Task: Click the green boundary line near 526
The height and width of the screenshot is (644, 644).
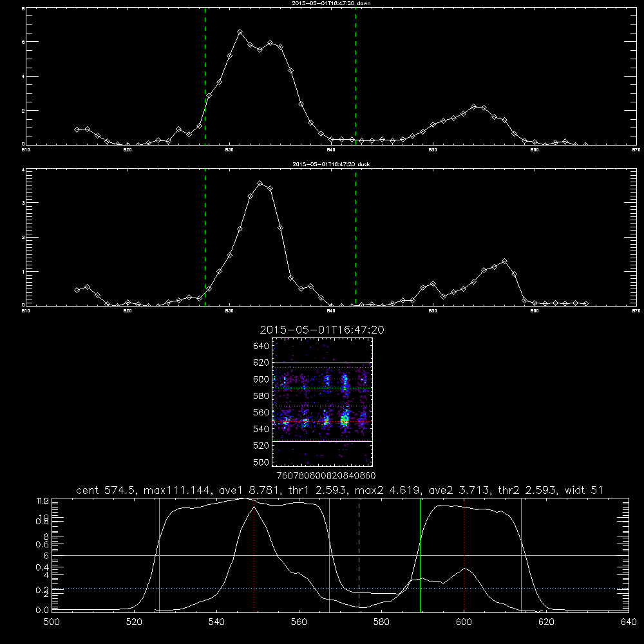Action: point(159,554)
